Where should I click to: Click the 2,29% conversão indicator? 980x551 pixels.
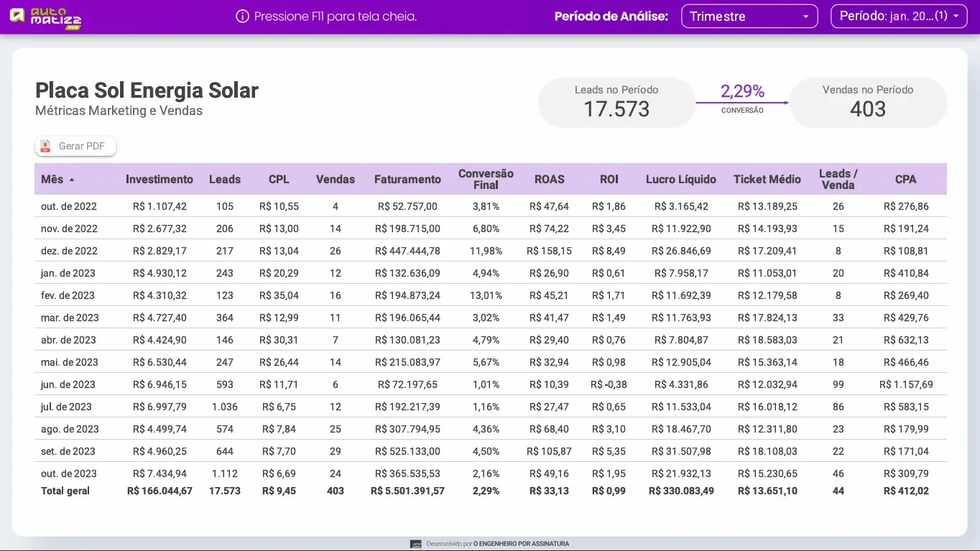pos(742,91)
